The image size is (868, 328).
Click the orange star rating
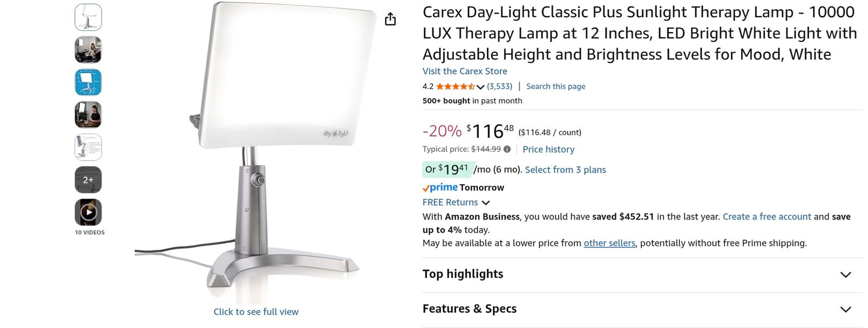[456, 86]
